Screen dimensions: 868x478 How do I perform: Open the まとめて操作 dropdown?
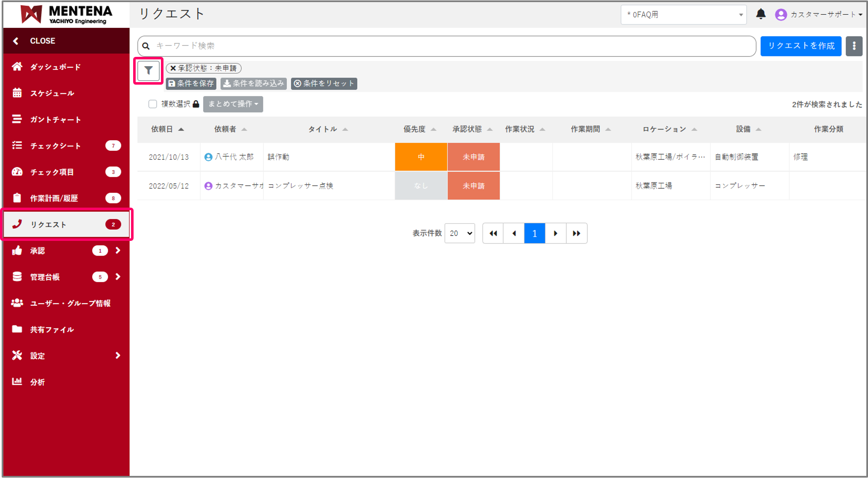[x=233, y=104]
